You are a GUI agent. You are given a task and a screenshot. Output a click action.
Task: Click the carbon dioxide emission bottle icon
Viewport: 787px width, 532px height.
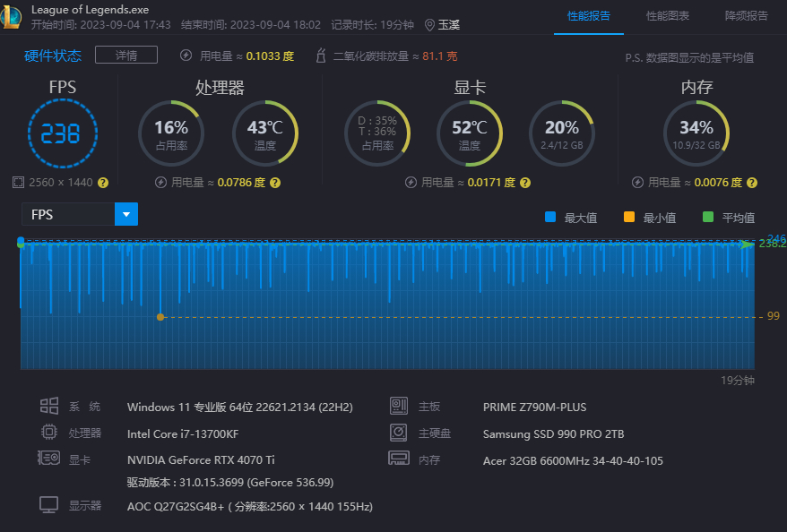pyautogui.click(x=321, y=56)
